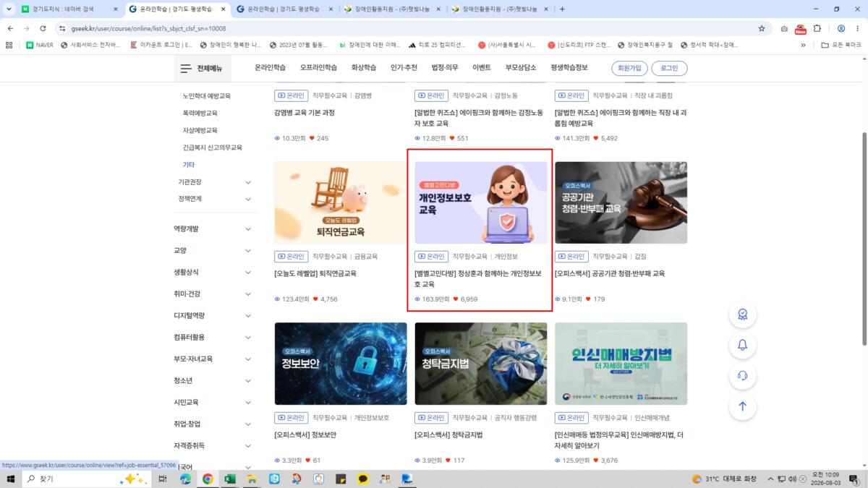Click the heart icon showing 5,492 likes
This screenshot has width=868, height=488.
click(x=596, y=137)
